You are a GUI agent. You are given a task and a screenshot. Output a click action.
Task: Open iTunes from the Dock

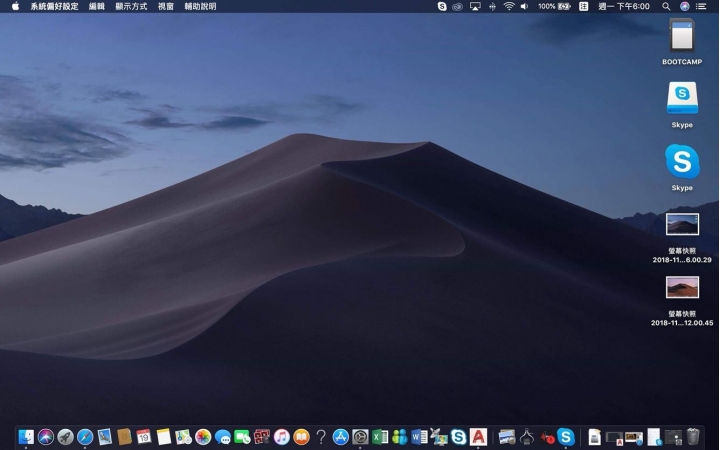(x=281, y=437)
